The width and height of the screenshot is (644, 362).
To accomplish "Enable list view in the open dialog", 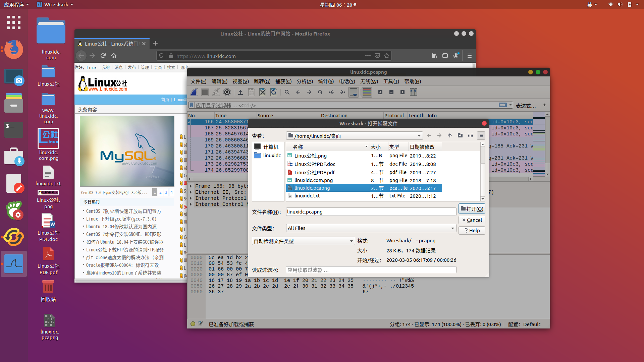I will 481,135.
